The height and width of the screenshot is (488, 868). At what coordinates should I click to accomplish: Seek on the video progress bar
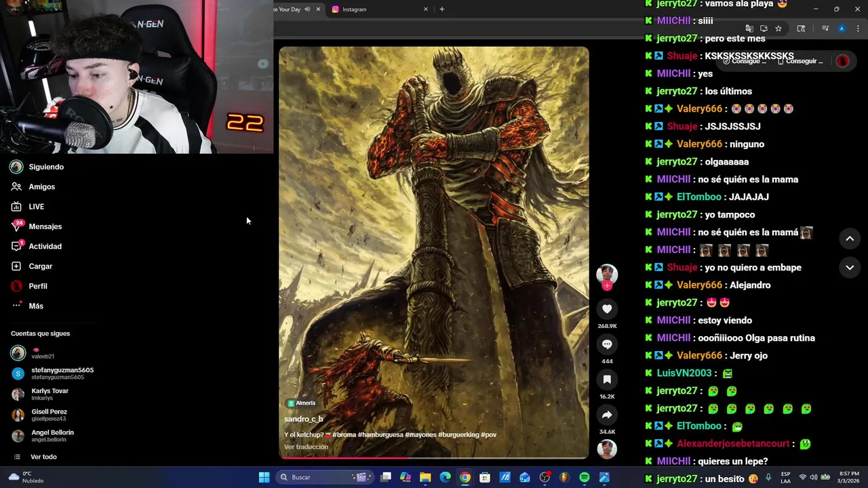click(x=434, y=457)
